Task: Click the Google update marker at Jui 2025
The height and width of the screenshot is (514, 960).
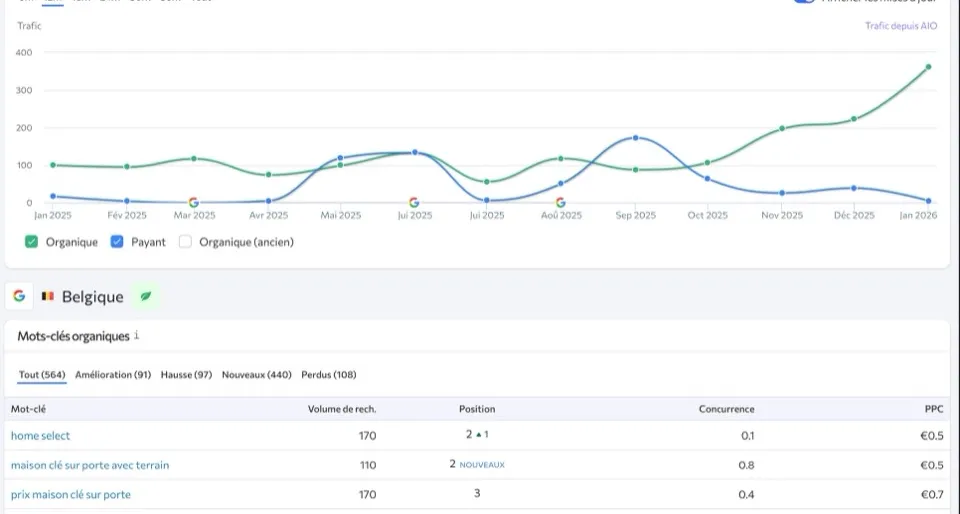Action: tap(414, 203)
